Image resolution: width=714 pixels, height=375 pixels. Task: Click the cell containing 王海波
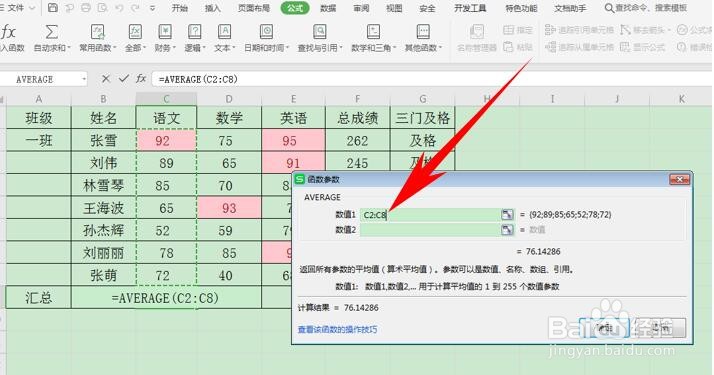coord(103,208)
